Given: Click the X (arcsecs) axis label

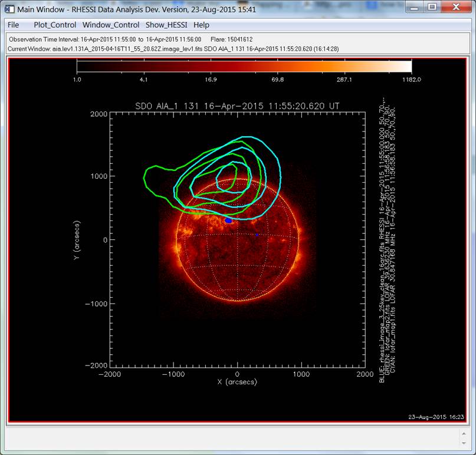Looking at the screenshot, I should pyautogui.click(x=238, y=383).
